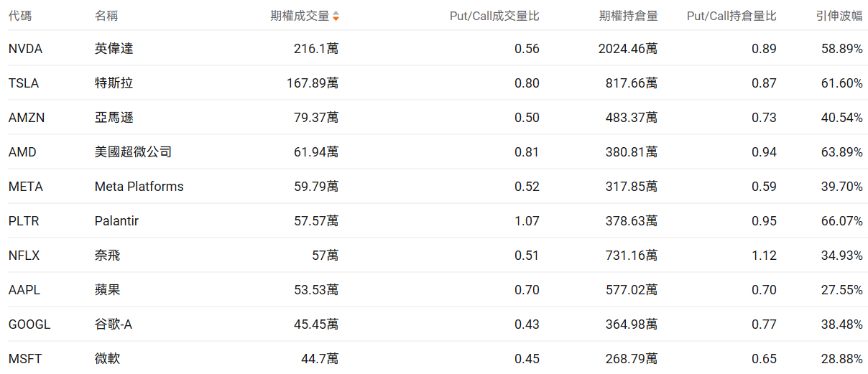868x374 pixels.
Task: Open the TSLA ticker link
Action: coord(24,83)
